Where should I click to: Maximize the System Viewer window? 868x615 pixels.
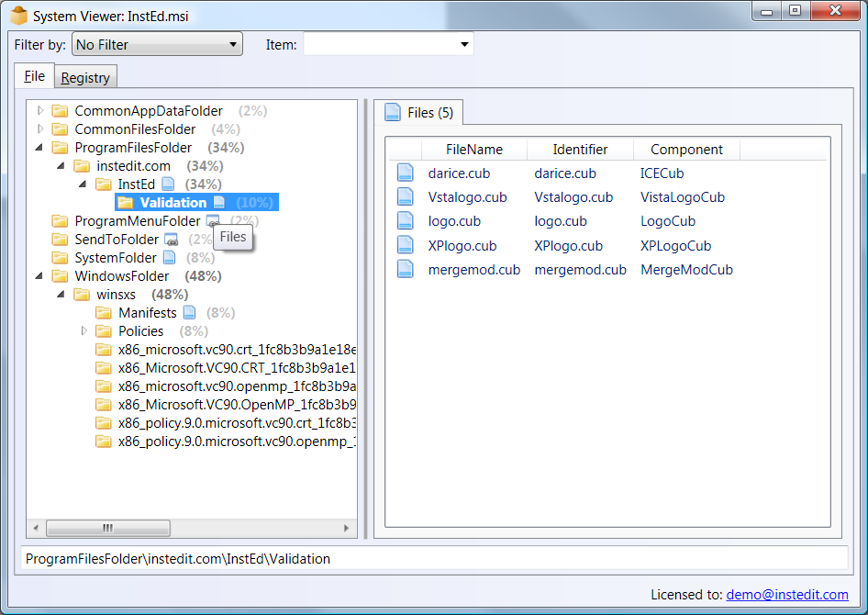pos(795,11)
